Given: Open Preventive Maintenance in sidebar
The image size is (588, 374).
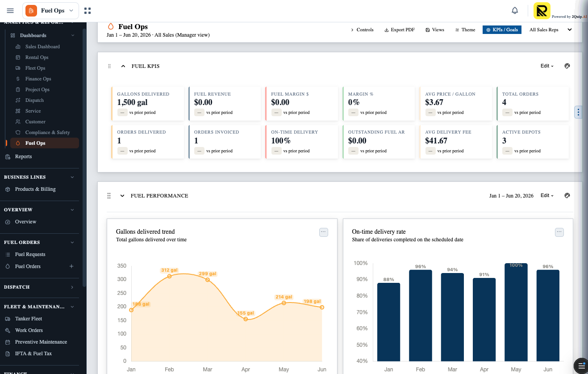Looking at the screenshot, I should pyautogui.click(x=41, y=342).
